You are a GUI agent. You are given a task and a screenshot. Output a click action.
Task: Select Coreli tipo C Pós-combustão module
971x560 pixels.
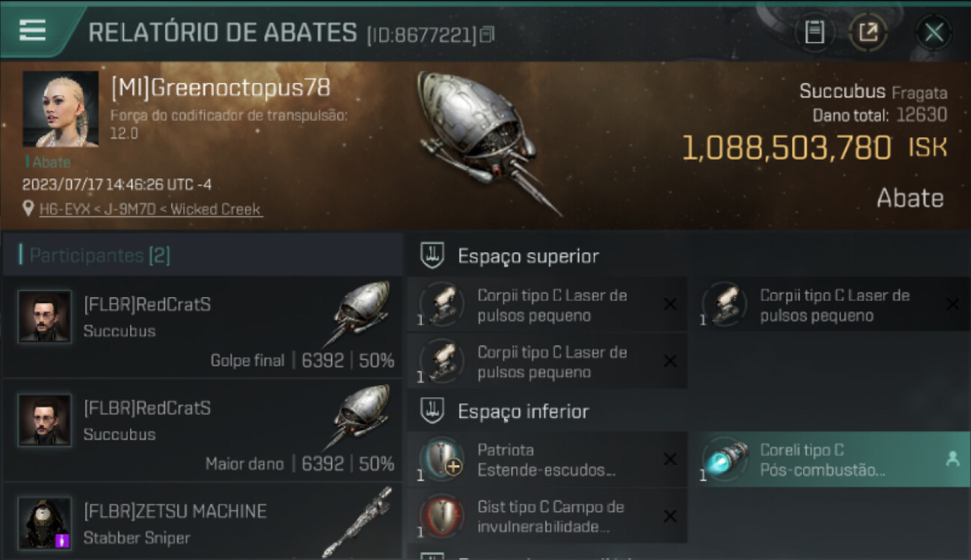coord(829,460)
